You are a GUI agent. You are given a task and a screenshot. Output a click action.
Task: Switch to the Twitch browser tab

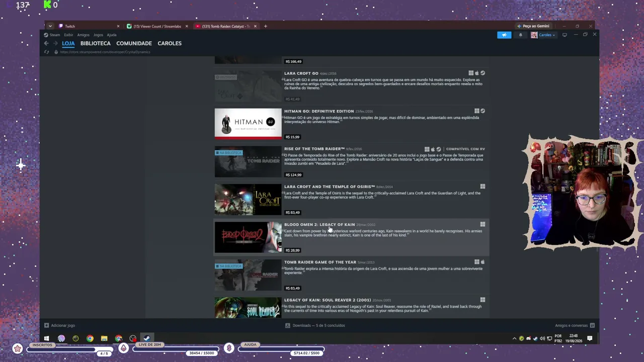coord(89,26)
